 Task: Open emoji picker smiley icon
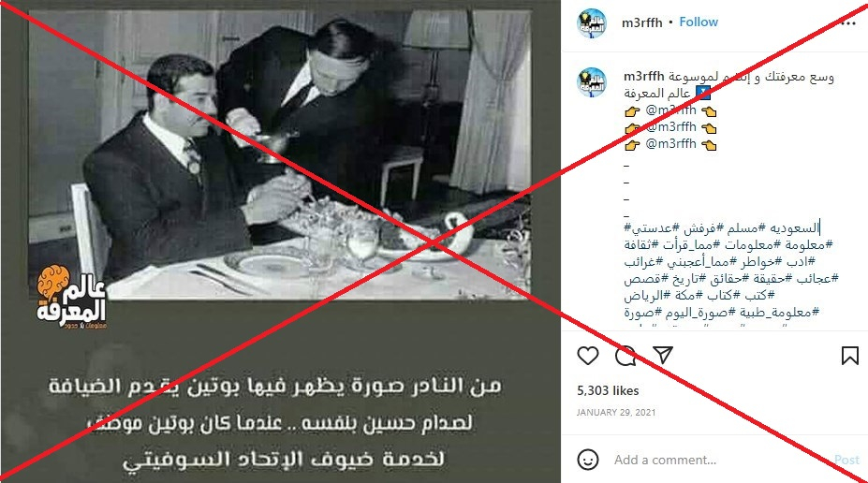587,460
